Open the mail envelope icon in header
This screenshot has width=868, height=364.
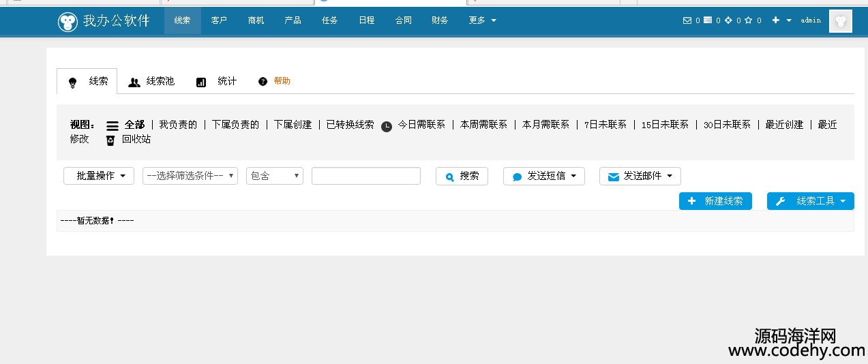(687, 20)
